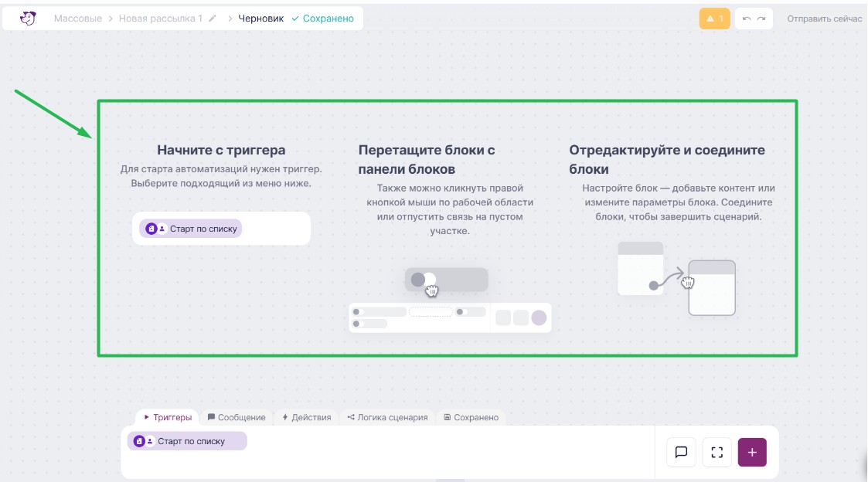Switch to the Сообщение tab
Viewport: 868px width, 482px height.
tap(237, 417)
